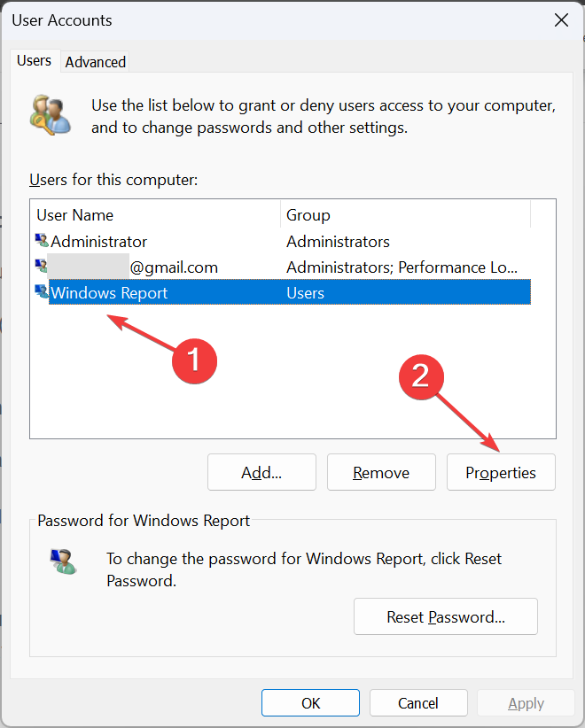Switch to the Advanced tab

[x=95, y=62]
